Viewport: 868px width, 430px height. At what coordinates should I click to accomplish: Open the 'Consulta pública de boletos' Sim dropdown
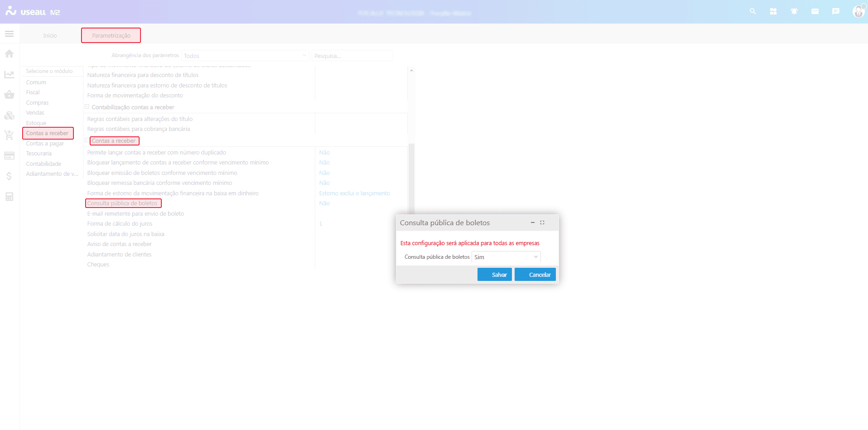[506, 257]
